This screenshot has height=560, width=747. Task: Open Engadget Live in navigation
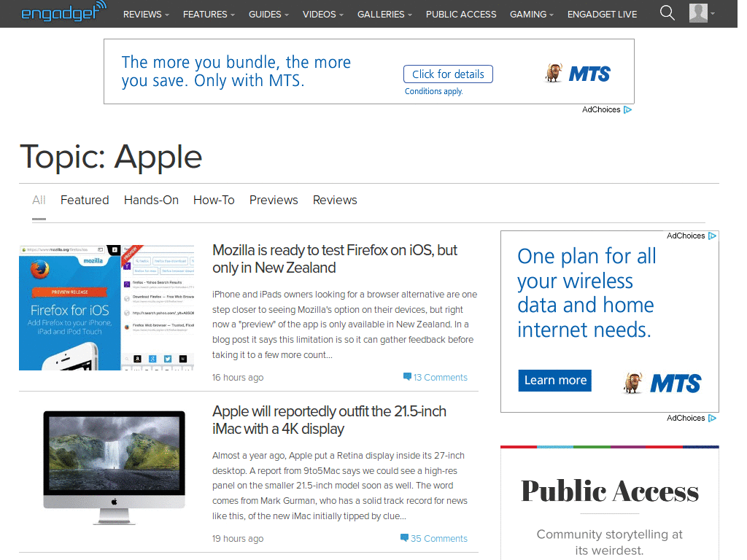[x=602, y=15]
